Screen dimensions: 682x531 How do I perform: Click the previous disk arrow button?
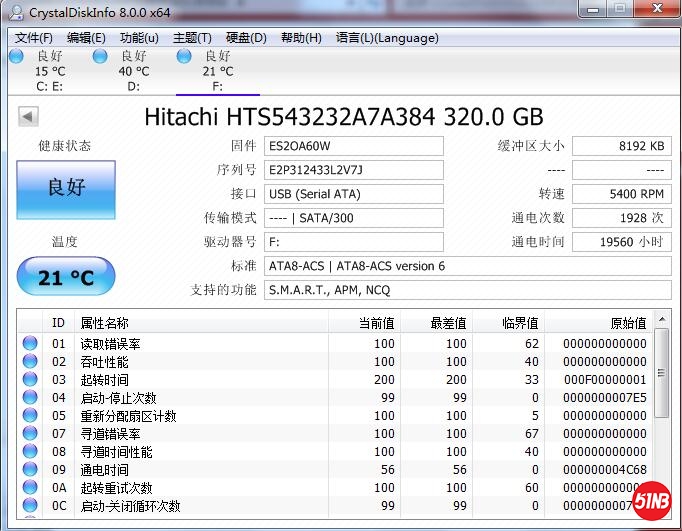[x=28, y=116]
